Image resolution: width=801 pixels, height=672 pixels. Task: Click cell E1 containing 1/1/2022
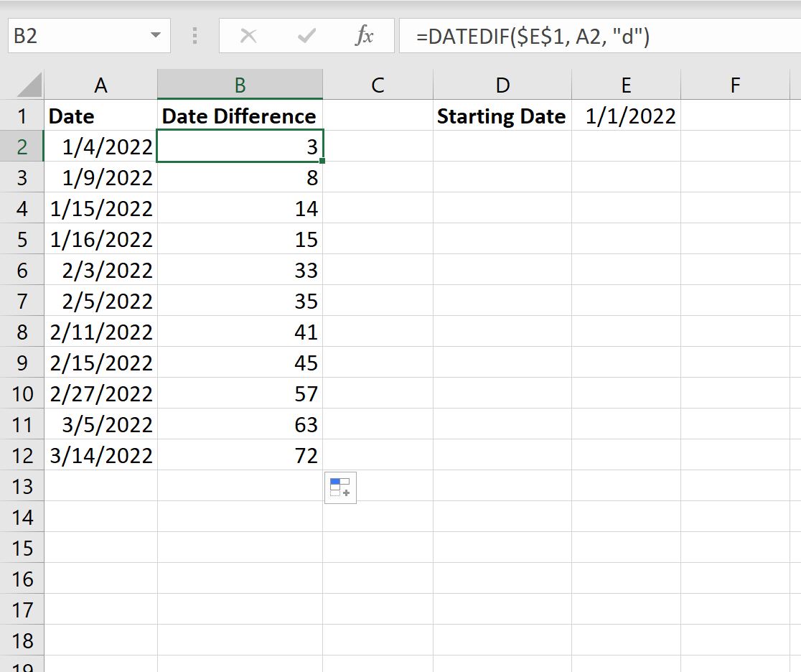point(627,116)
